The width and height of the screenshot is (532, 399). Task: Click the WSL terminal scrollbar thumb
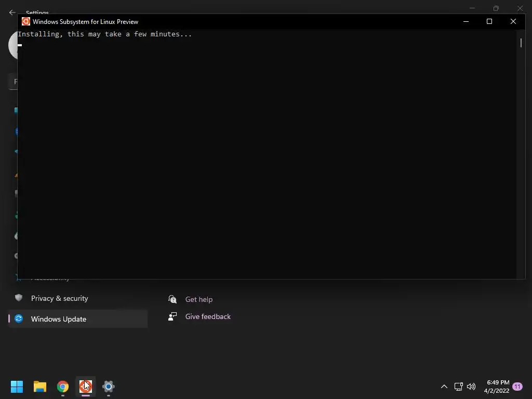coord(521,43)
